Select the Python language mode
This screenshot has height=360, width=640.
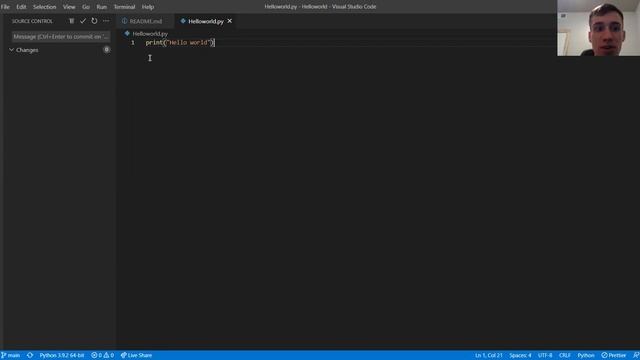click(586, 355)
